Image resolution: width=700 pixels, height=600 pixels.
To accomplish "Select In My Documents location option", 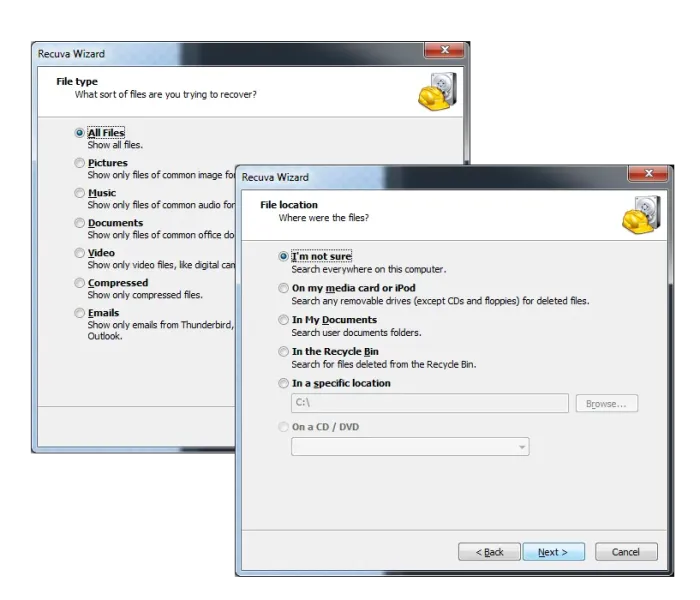I will 283,320.
